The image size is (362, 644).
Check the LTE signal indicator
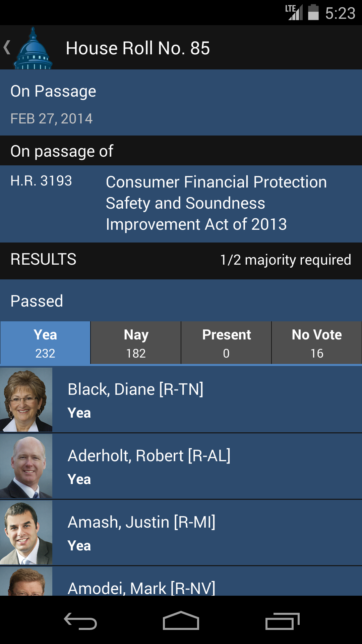click(x=294, y=12)
